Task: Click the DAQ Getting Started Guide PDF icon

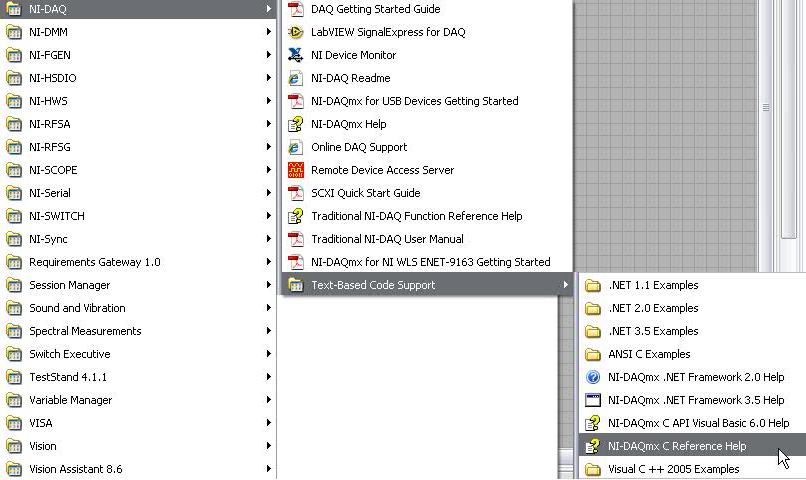Action: [x=296, y=9]
